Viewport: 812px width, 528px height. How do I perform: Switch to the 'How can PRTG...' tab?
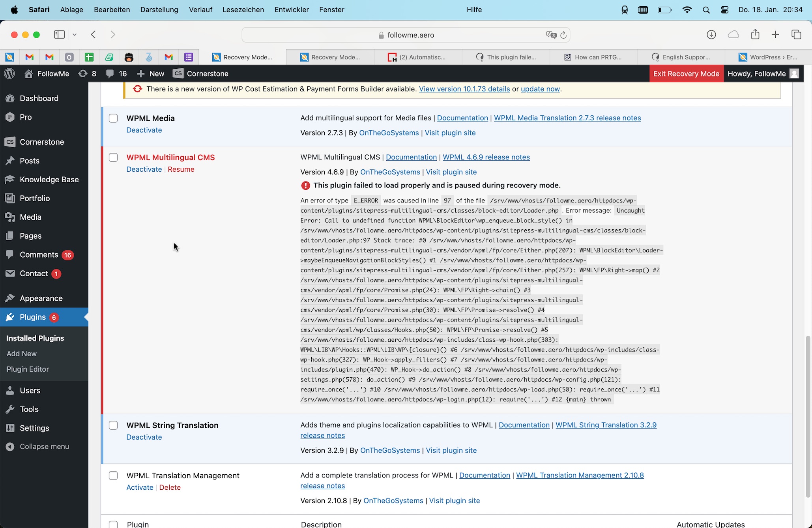[x=593, y=57]
